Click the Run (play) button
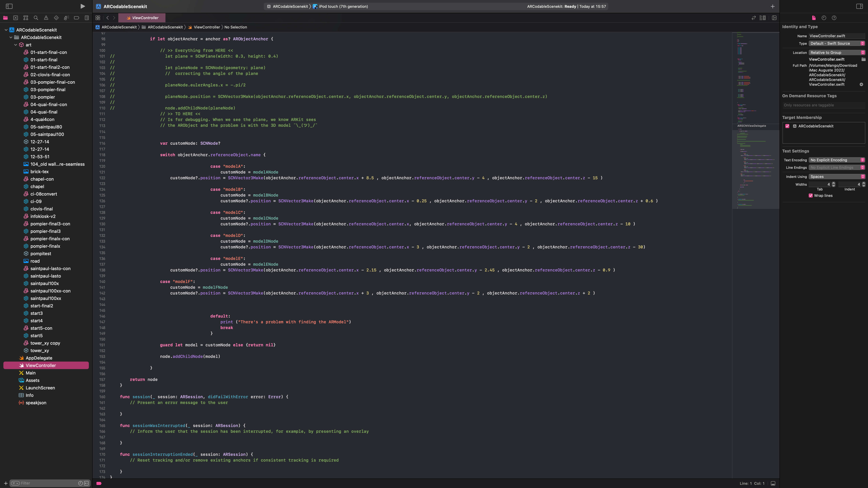 pyautogui.click(x=83, y=6)
